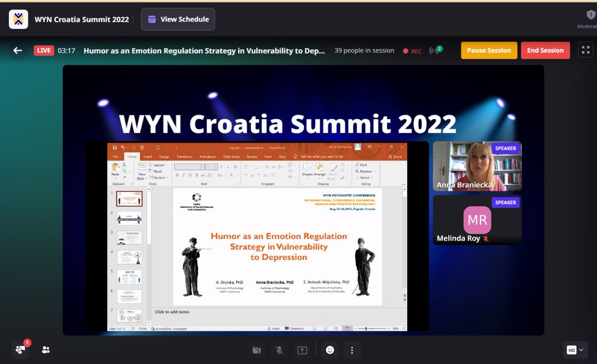Open the Replace dropdown
This screenshot has width=597, height=364.
365,172
